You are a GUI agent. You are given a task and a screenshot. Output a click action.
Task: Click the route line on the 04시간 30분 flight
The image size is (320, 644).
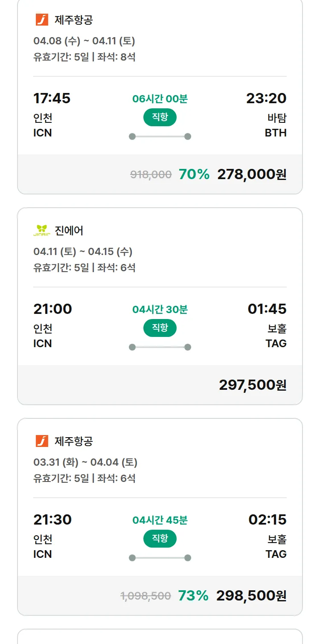[x=160, y=347]
